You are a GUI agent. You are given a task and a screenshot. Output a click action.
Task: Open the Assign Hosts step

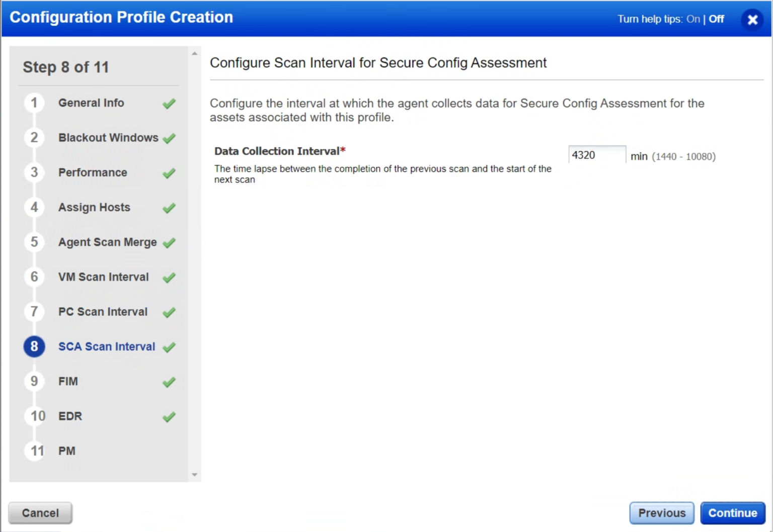(94, 207)
